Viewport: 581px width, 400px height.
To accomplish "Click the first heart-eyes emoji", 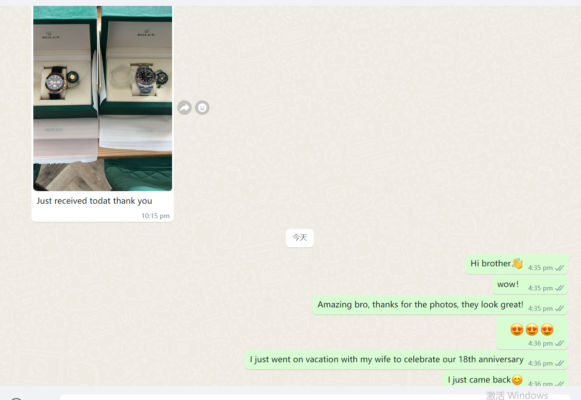I will (517, 329).
